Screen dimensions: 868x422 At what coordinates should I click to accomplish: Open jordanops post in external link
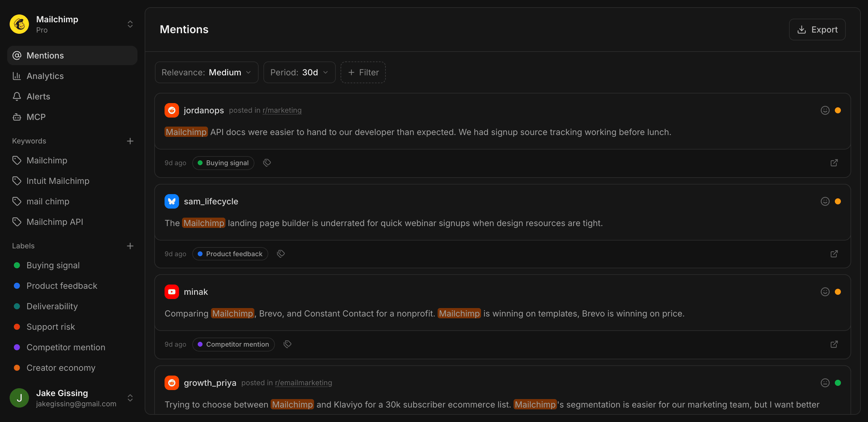pos(834,163)
